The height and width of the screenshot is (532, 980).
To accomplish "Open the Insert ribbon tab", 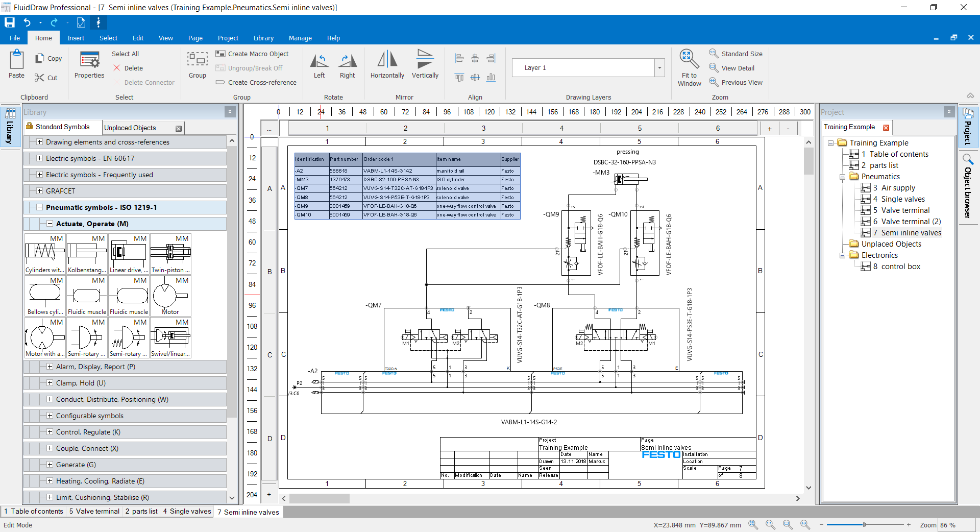I will (x=76, y=38).
